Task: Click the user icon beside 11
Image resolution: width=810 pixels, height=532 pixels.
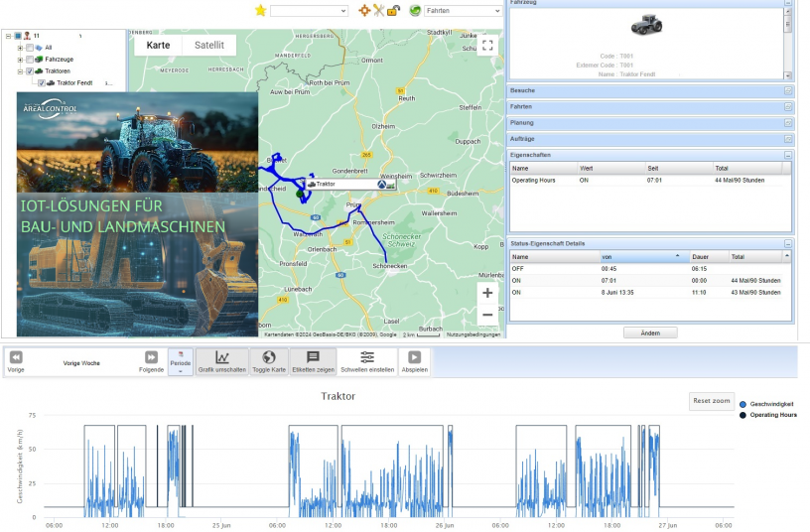Action: [27, 36]
